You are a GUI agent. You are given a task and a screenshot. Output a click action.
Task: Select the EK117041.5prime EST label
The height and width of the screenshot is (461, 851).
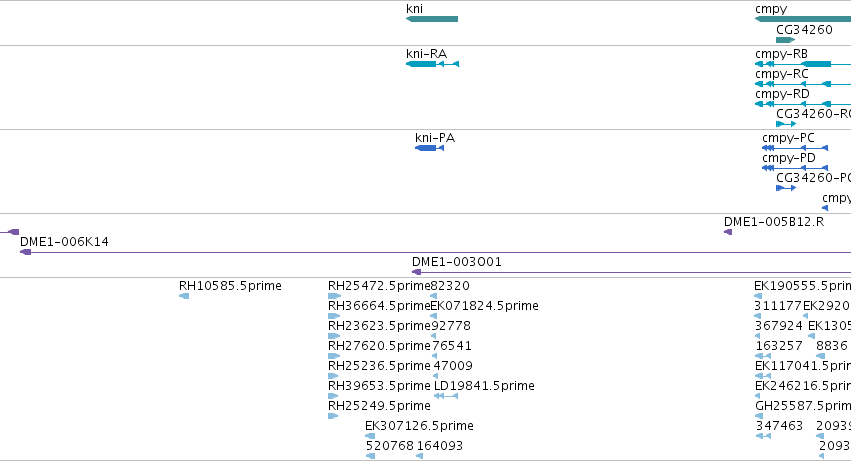(803, 365)
